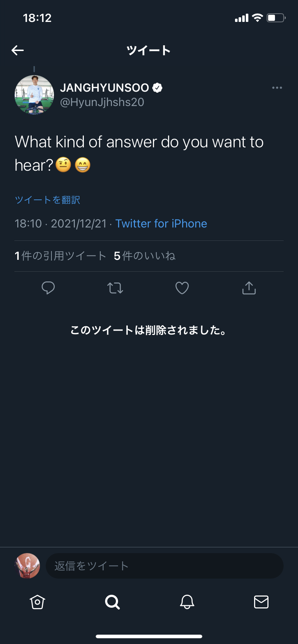Tap the 返信をツイート reply field

point(164,566)
